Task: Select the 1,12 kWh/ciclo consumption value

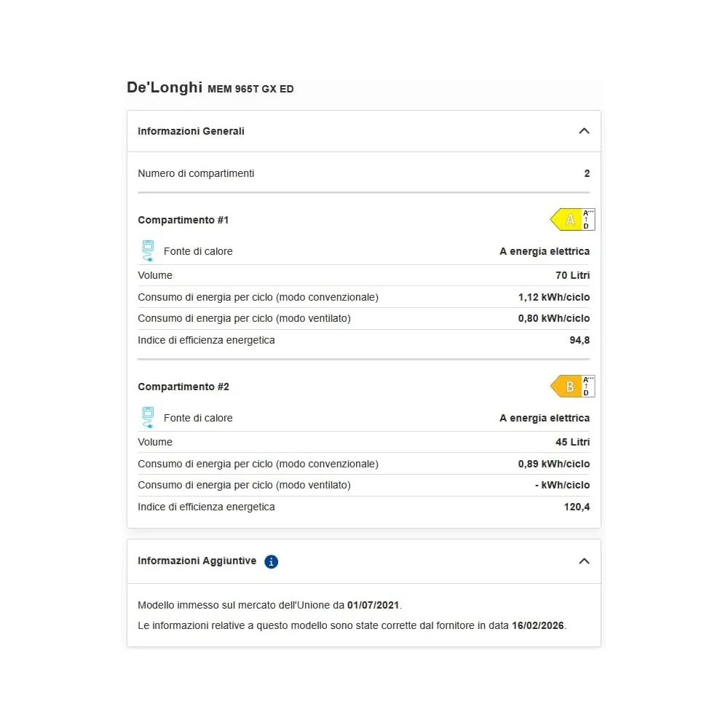Action: coord(554,297)
